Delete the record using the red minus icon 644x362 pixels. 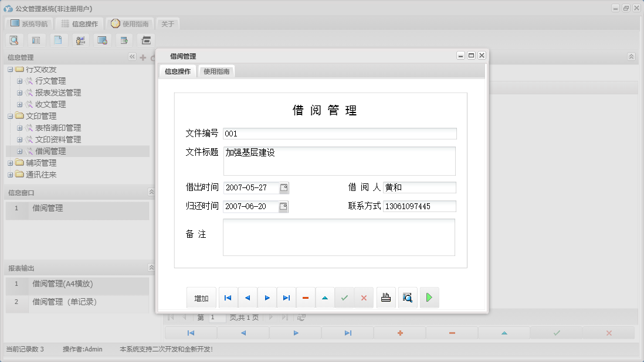click(306, 298)
